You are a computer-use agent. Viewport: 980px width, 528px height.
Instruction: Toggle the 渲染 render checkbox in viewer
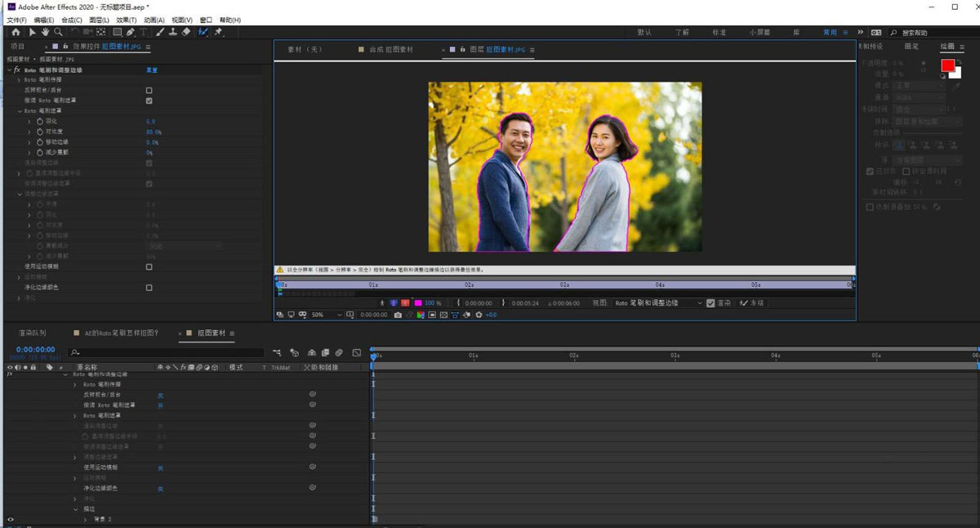[710, 302]
